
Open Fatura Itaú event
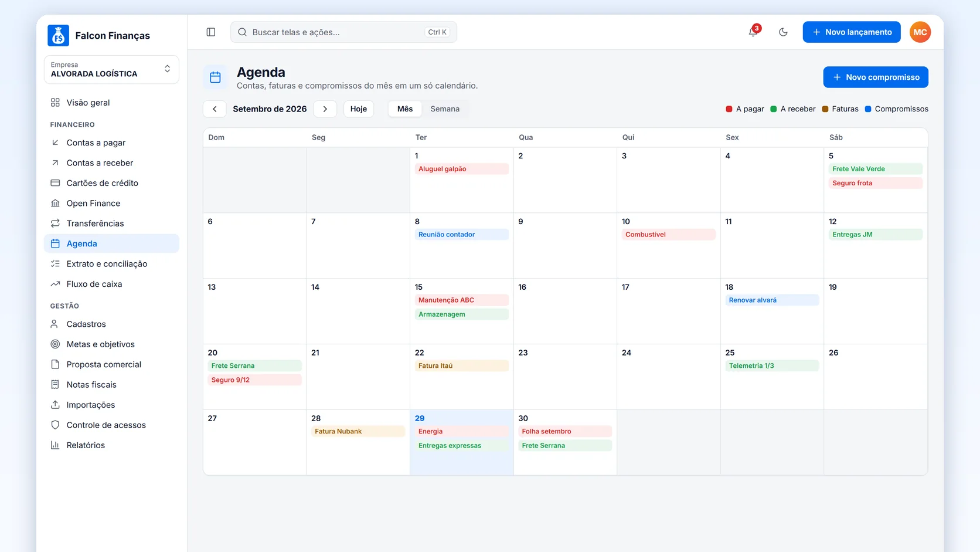[461, 366]
